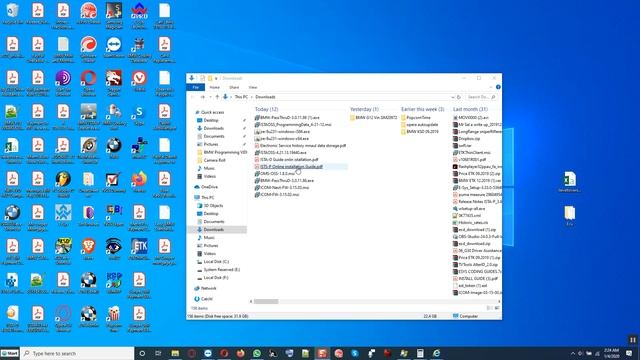640x360 pixels.
Task: Open the notification center icon
Action: [629, 353]
